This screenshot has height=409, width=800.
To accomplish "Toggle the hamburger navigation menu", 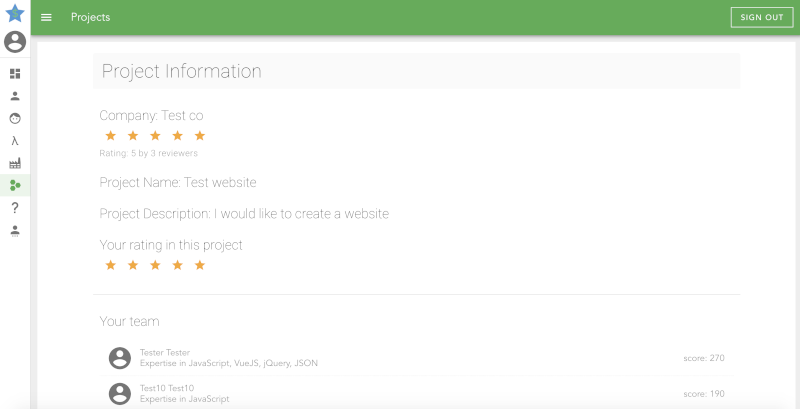I will click(46, 18).
